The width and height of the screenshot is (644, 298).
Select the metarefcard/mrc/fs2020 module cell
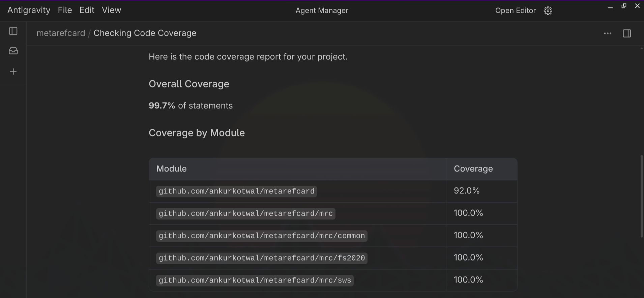[x=262, y=258]
